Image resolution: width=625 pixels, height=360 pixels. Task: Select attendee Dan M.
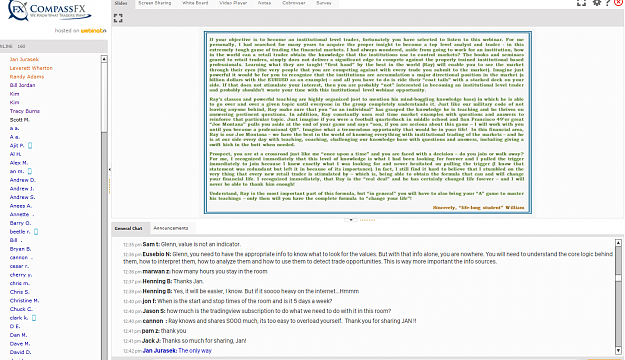[18, 335]
